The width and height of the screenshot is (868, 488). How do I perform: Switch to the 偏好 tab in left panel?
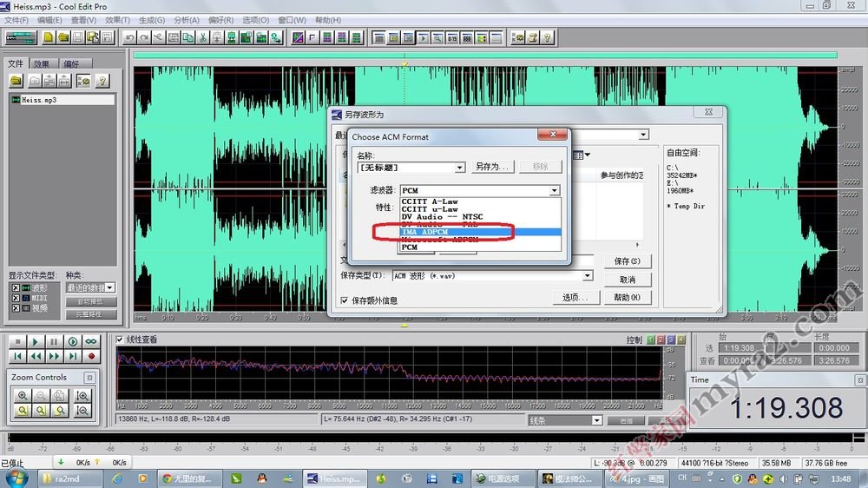click(x=71, y=63)
